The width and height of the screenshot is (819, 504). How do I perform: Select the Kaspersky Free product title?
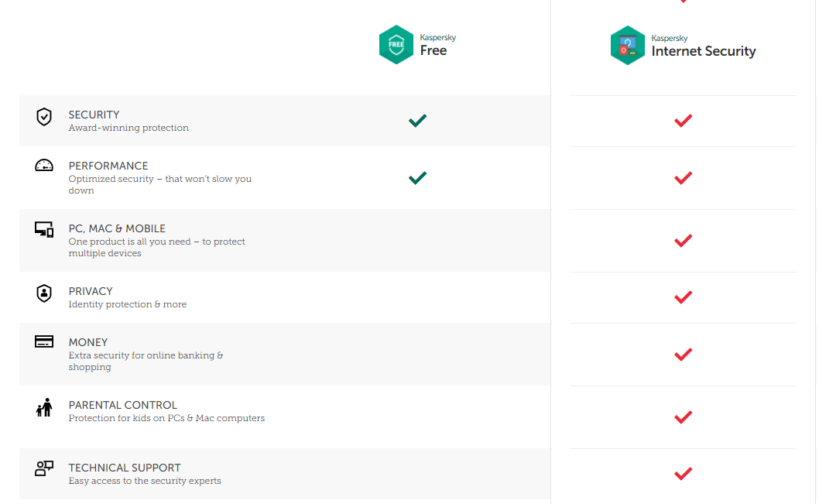pos(433,50)
